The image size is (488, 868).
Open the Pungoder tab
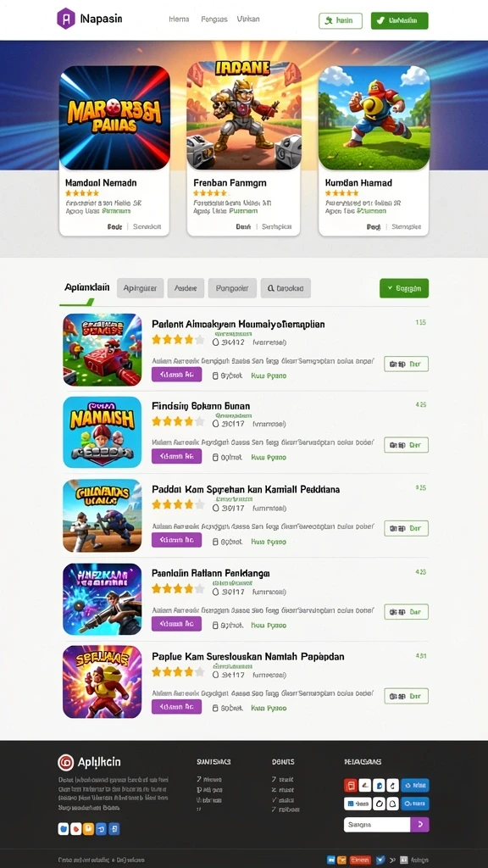point(232,288)
